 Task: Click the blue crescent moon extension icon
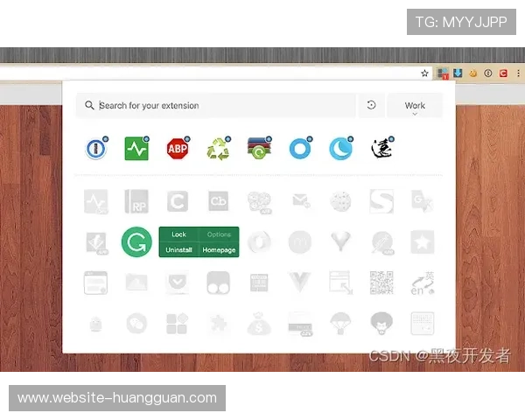pyautogui.click(x=340, y=149)
